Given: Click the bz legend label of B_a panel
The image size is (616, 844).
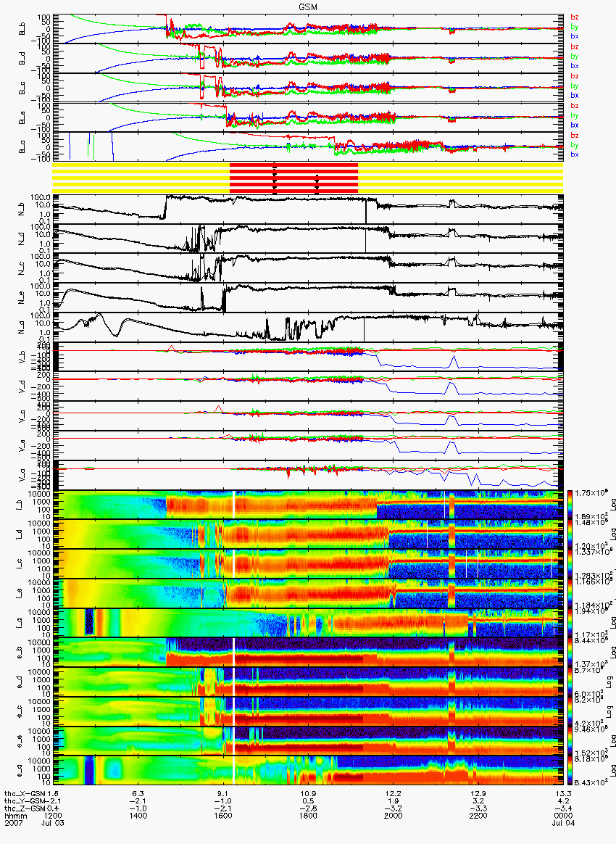Looking at the screenshot, I should point(575,135).
